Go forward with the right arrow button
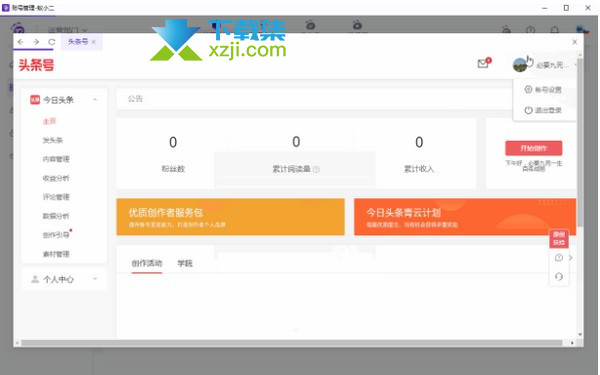The height and width of the screenshot is (375, 600). tap(36, 42)
